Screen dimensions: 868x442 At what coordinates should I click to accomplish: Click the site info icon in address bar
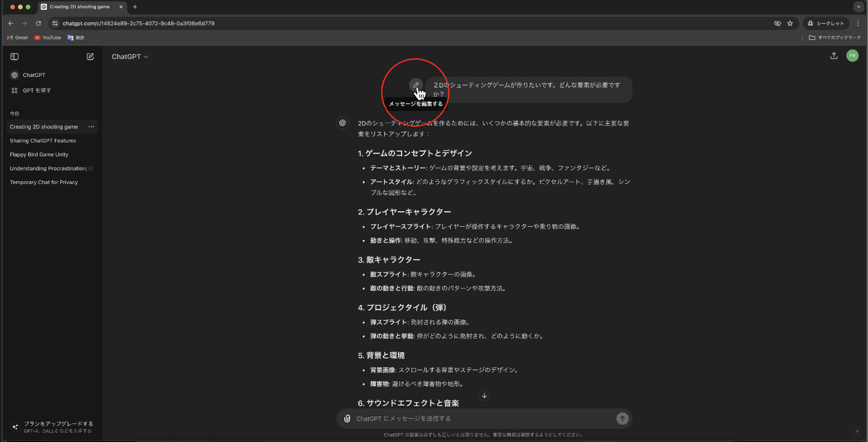click(55, 23)
